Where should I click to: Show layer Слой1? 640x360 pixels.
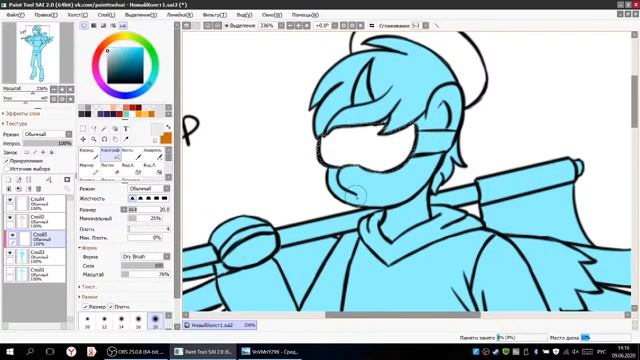[x=10, y=271]
